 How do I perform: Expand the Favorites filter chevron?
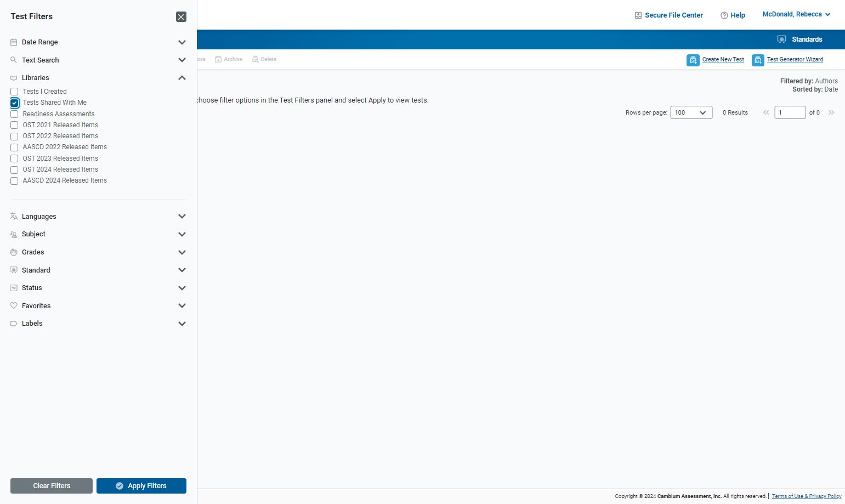182,306
